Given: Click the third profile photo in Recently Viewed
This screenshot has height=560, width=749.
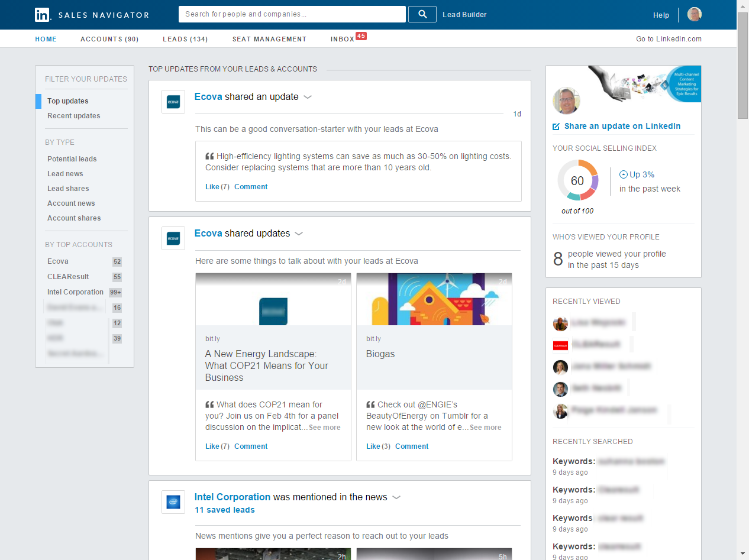Looking at the screenshot, I should 560,367.
